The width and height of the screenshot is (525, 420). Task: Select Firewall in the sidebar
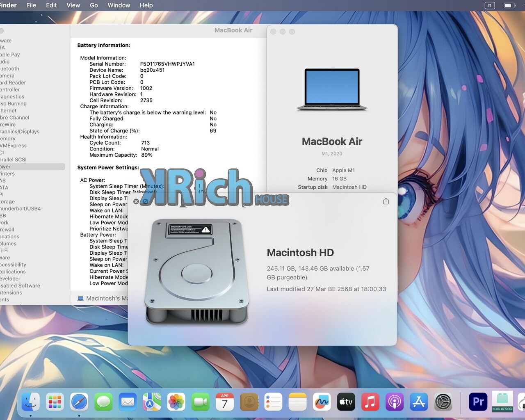pos(7,229)
